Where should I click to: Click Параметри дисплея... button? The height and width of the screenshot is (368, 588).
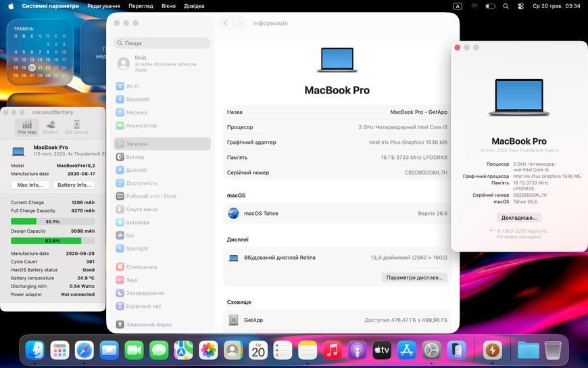point(414,277)
